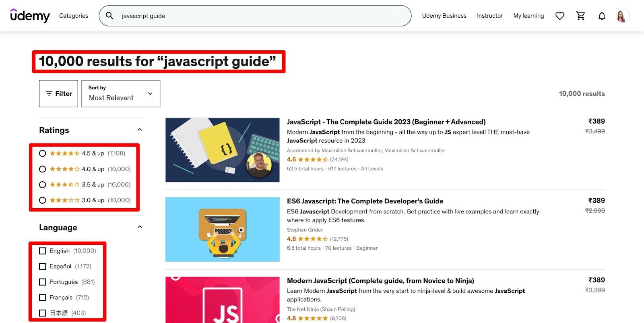644x323 pixels.
Task: Select the 3.5 & up rating option
Action: pos(42,185)
